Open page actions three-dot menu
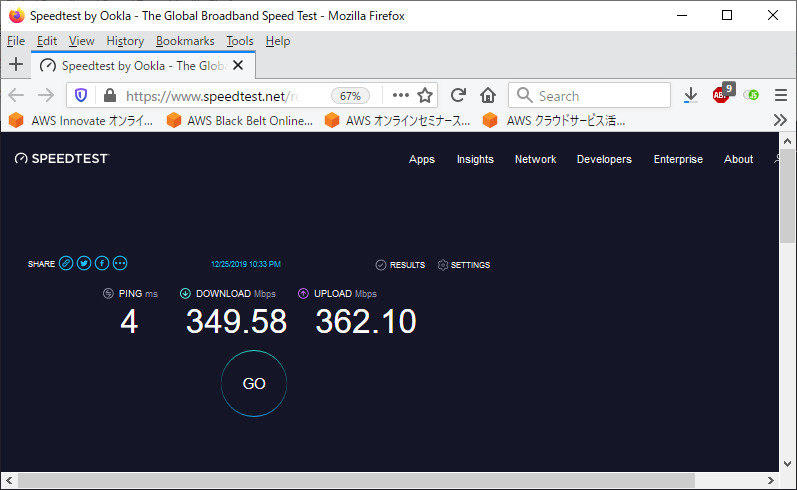The image size is (797, 490). pos(400,95)
